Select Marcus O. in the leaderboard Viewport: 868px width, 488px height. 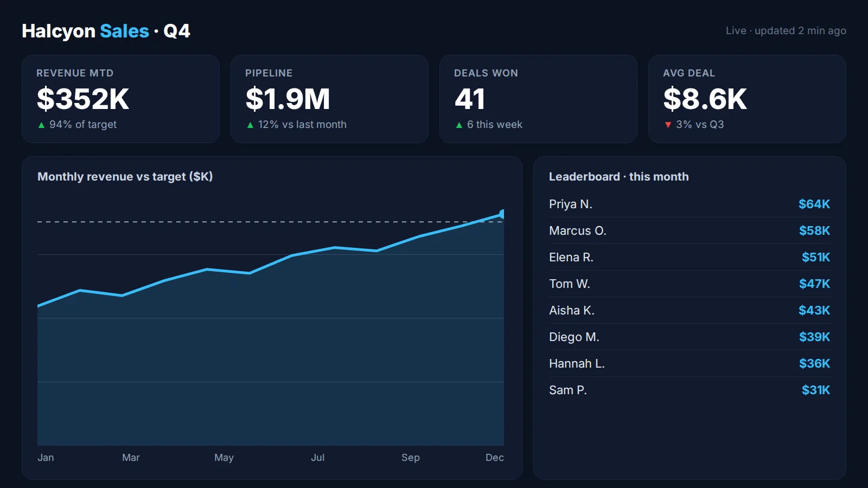578,231
